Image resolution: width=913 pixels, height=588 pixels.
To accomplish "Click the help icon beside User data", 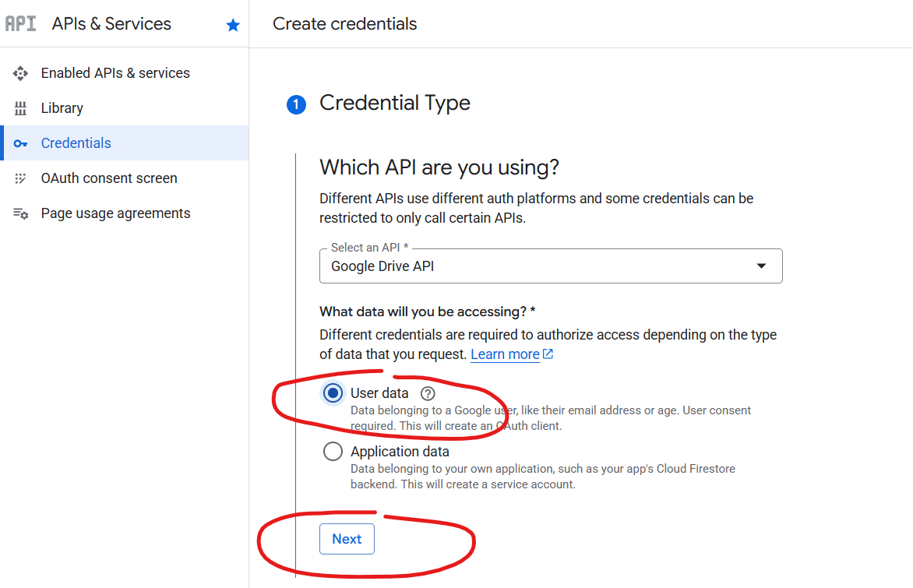I will [x=427, y=393].
